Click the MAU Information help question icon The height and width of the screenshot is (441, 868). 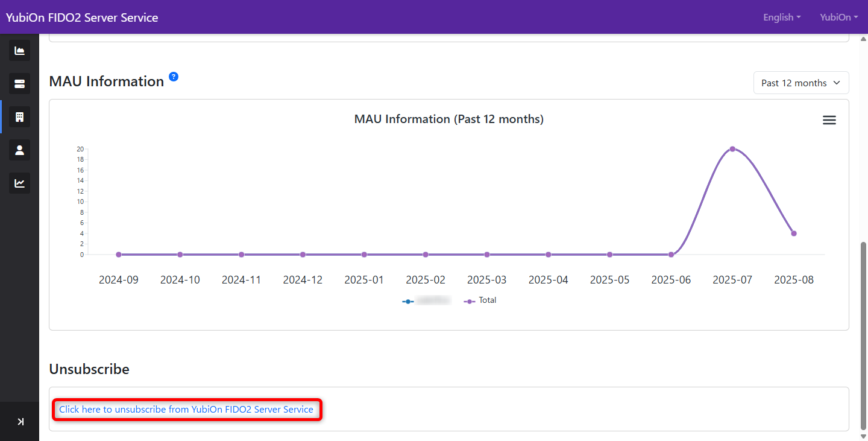pyautogui.click(x=174, y=77)
